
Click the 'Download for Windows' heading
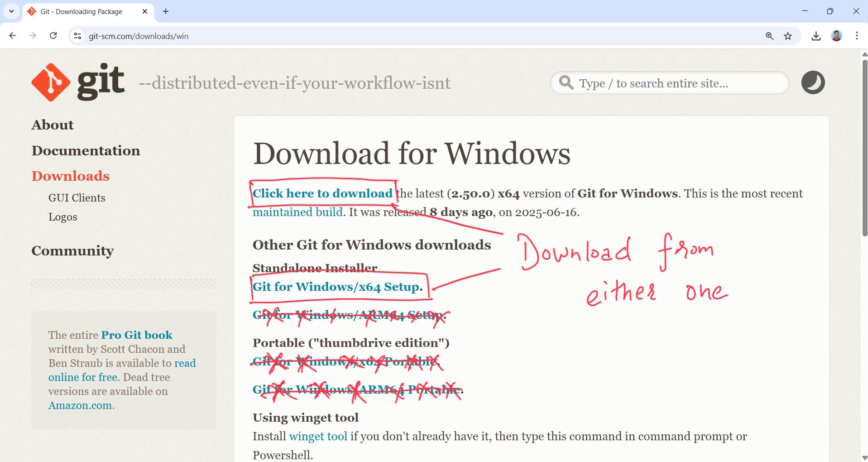pyautogui.click(x=412, y=154)
